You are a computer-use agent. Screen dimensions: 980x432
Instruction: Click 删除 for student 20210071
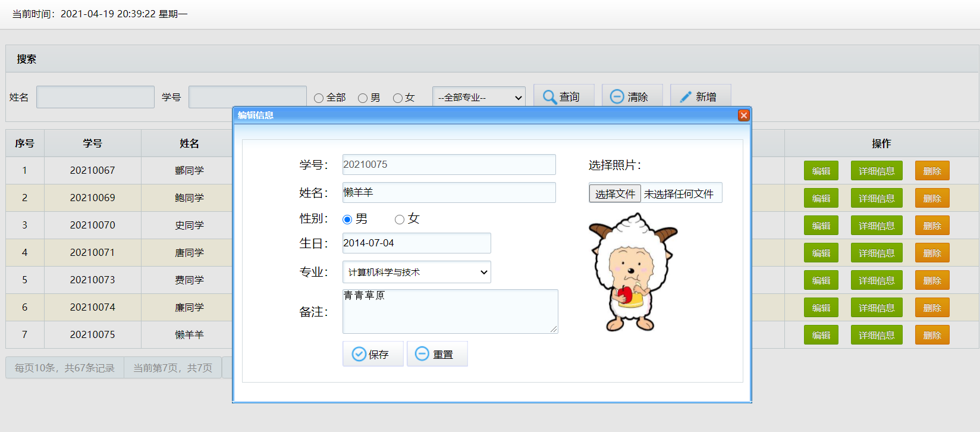932,253
